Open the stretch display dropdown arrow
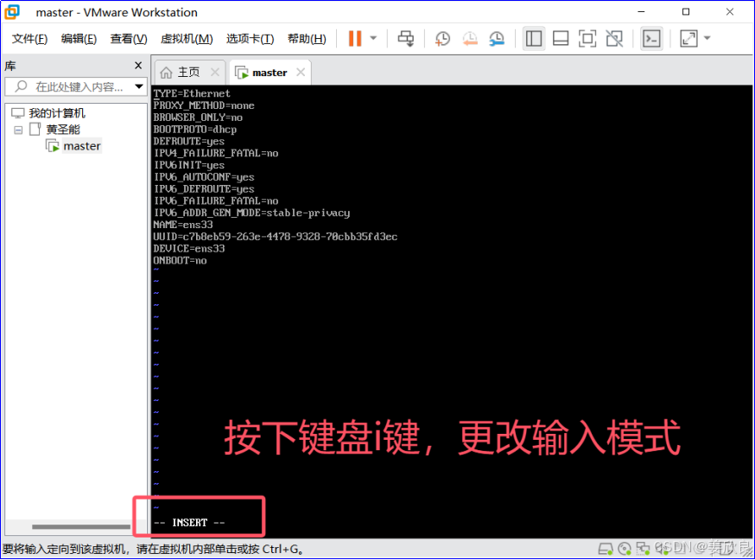This screenshot has height=560, width=755. point(707,38)
